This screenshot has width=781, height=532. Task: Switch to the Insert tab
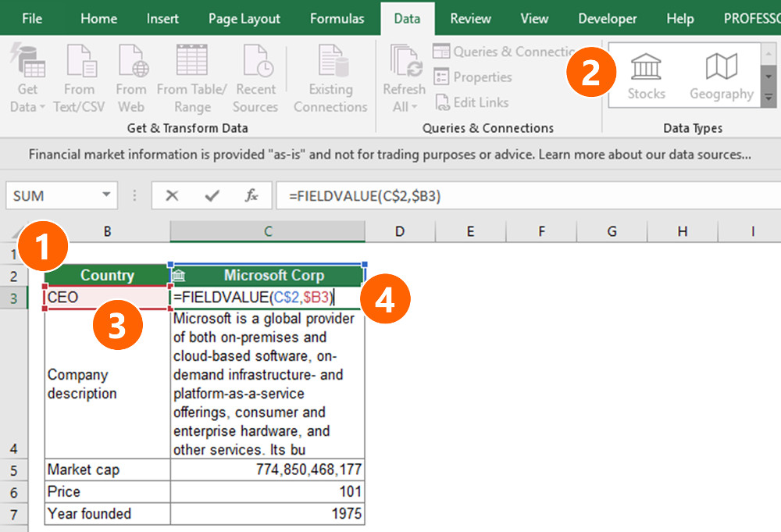162,19
